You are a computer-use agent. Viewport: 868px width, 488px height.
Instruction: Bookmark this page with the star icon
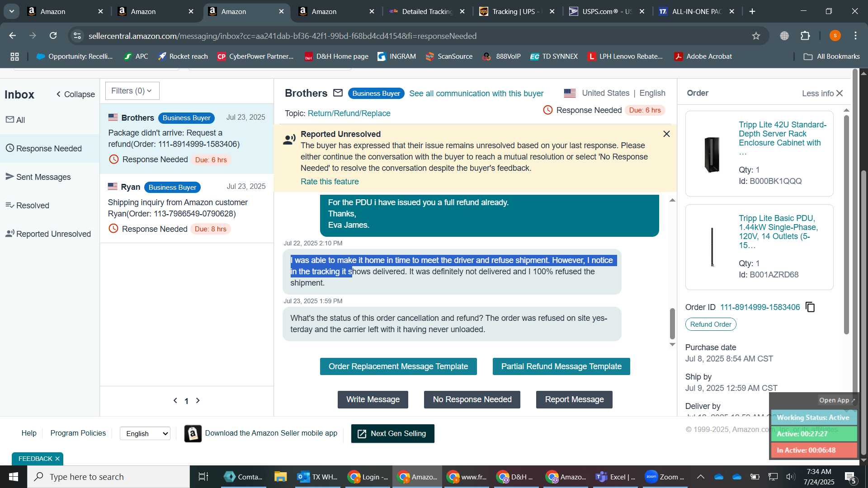pyautogui.click(x=756, y=36)
